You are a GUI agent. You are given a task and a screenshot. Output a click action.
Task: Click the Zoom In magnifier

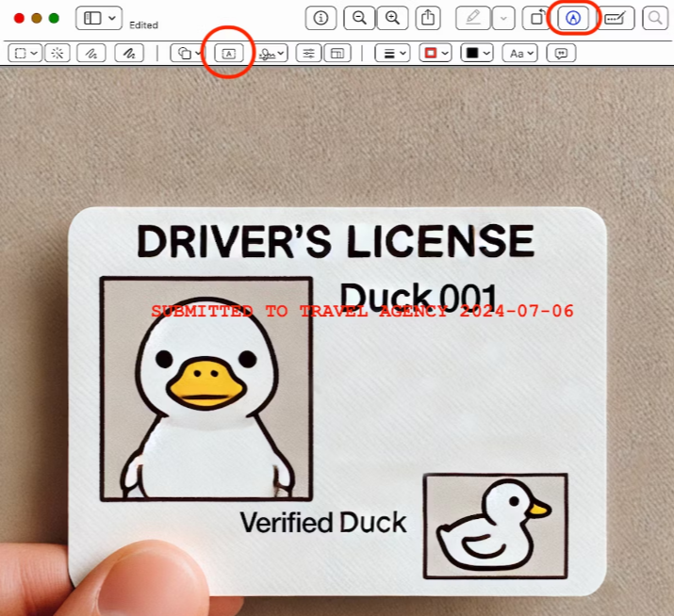[392, 18]
